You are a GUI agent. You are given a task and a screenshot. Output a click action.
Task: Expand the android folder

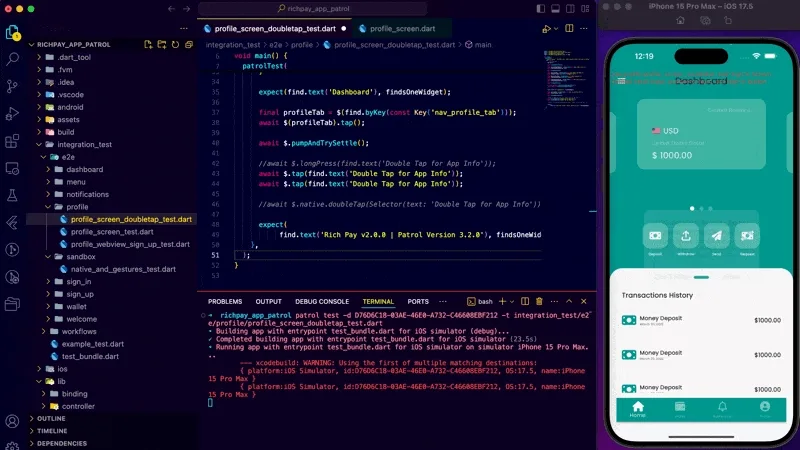pos(70,107)
